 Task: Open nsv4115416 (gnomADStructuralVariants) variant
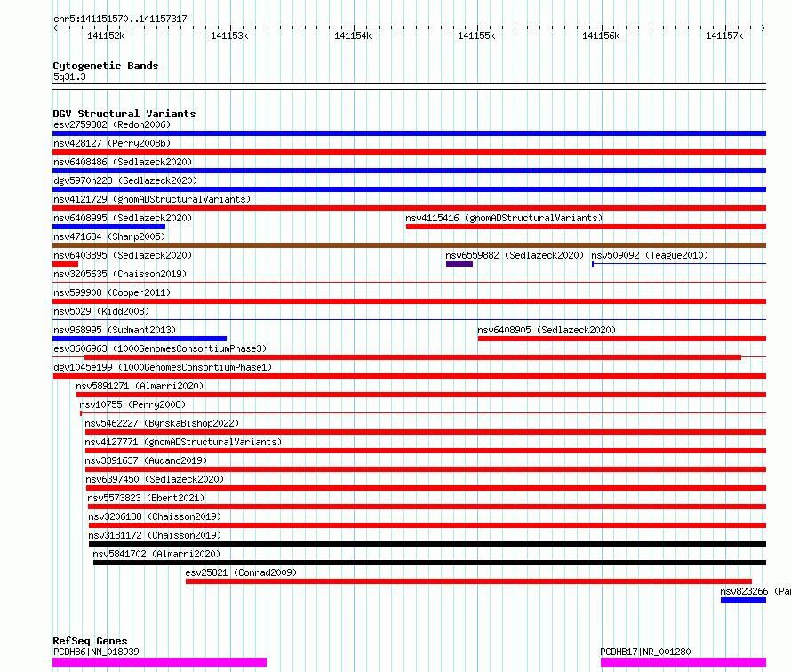tap(504, 218)
